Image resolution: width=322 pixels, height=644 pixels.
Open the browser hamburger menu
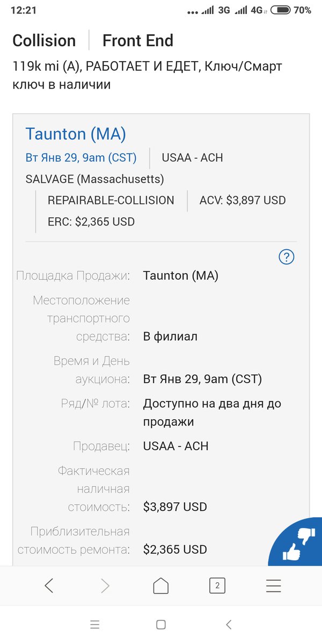(273, 586)
